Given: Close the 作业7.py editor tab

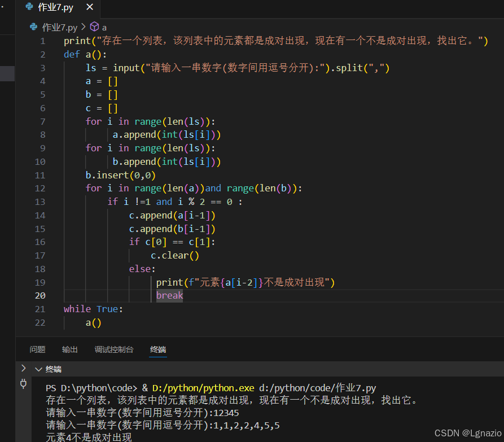Looking at the screenshot, I should click(90, 8).
